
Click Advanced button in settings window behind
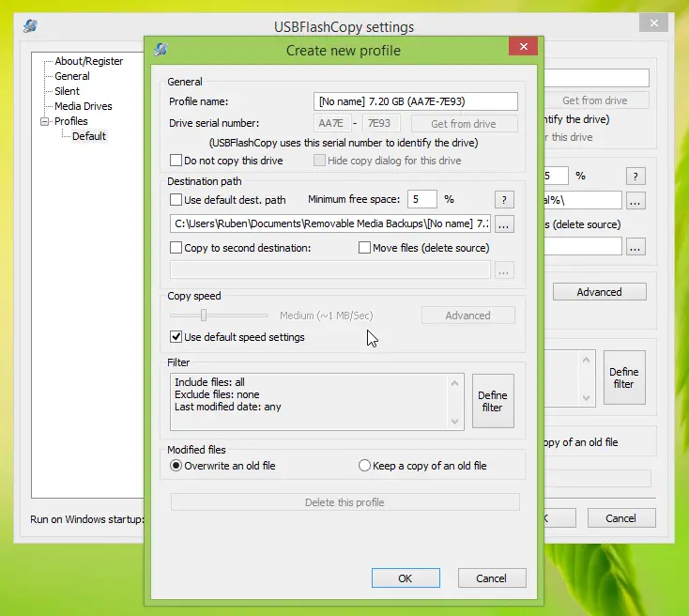600,292
